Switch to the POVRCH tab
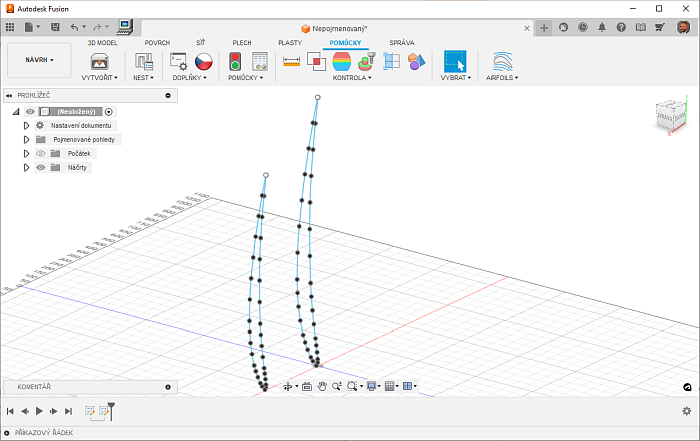This screenshot has height=441, width=700. point(157,43)
